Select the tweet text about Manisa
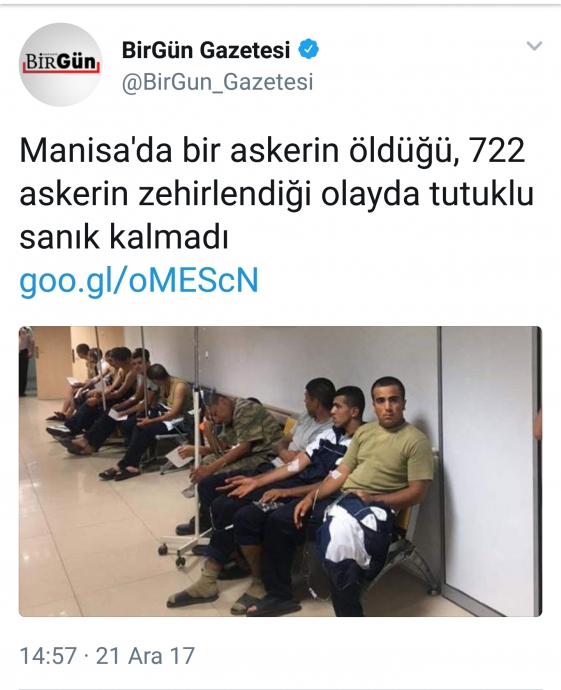The image size is (561, 690). click(276, 195)
